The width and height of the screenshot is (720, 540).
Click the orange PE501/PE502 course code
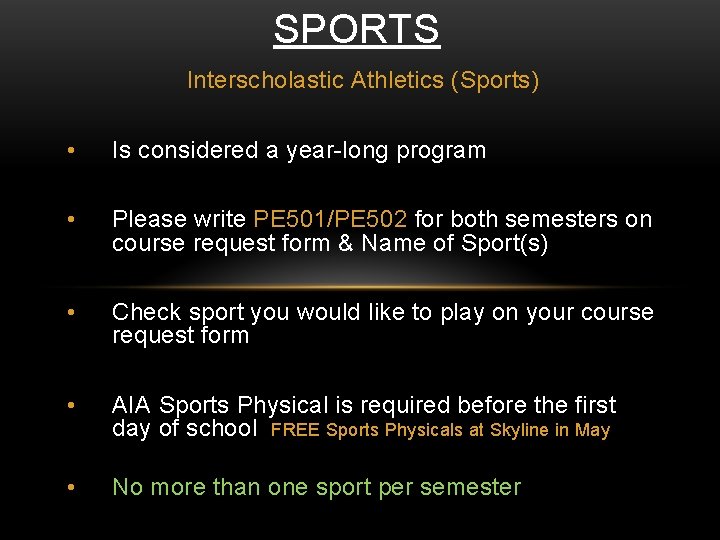pyautogui.click(x=330, y=219)
